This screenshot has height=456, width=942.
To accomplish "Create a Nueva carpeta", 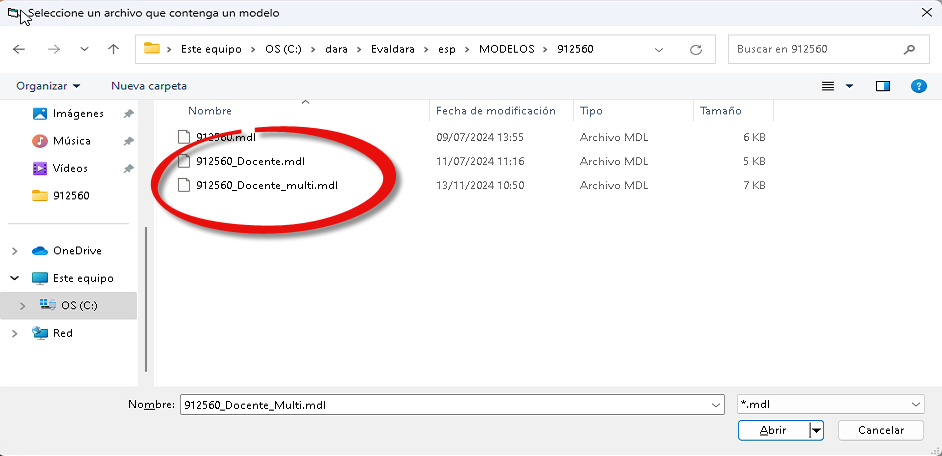I will [148, 86].
